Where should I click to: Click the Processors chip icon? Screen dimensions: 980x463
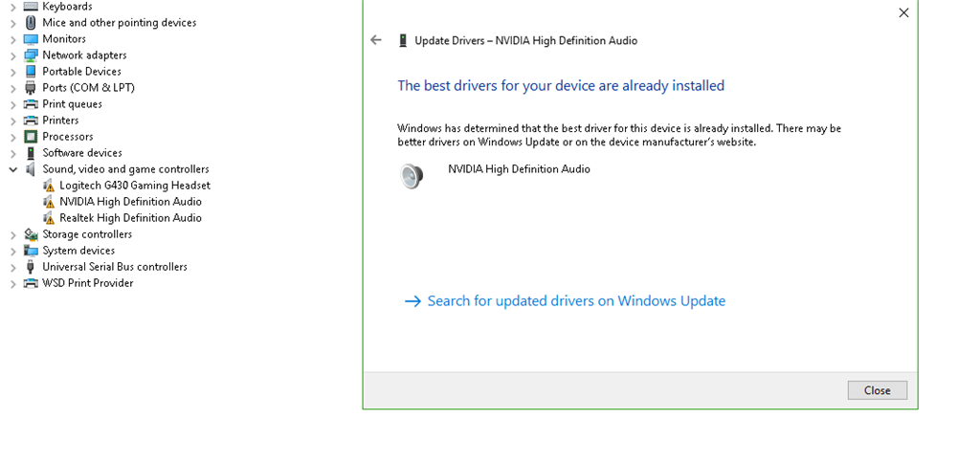pyautogui.click(x=31, y=136)
